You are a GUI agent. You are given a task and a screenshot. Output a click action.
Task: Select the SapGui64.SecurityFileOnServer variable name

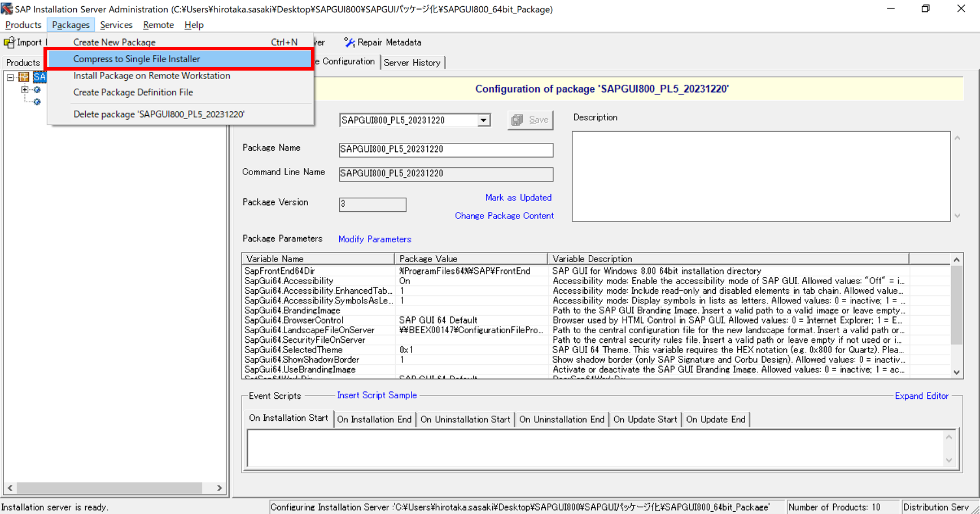305,340
